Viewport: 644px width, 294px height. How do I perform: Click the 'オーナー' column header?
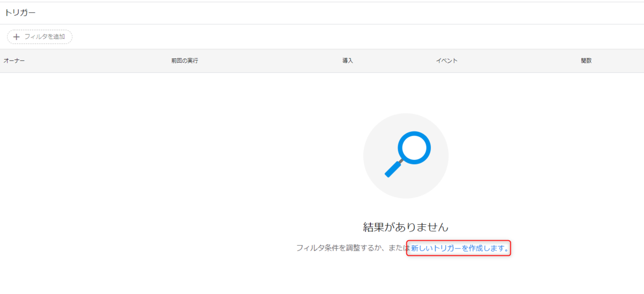pos(14,61)
